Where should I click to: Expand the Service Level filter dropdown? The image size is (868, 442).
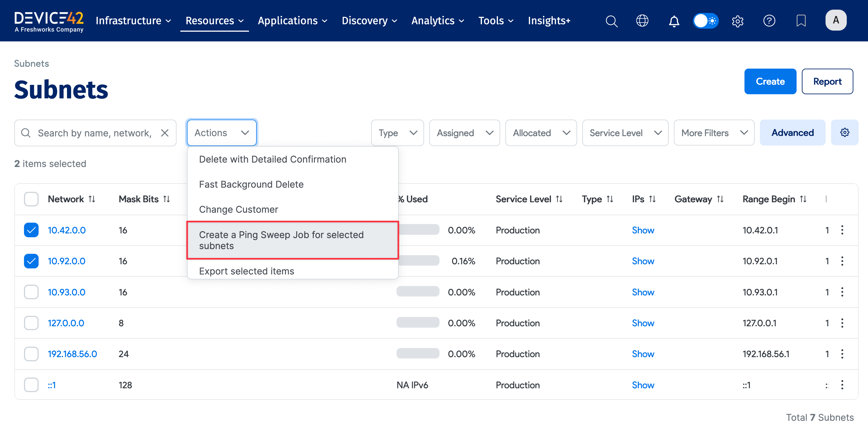[625, 133]
